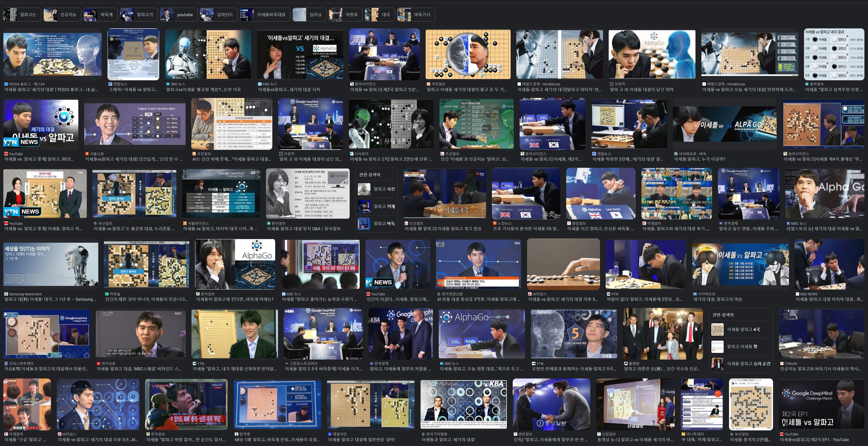Viewport: 868px width, 446px height.
Task: Click the 전자신문 source favicon
Action: click(98, 364)
